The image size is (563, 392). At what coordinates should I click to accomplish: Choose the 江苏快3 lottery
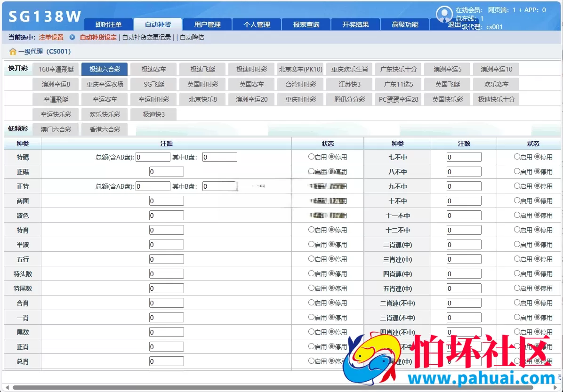point(349,84)
